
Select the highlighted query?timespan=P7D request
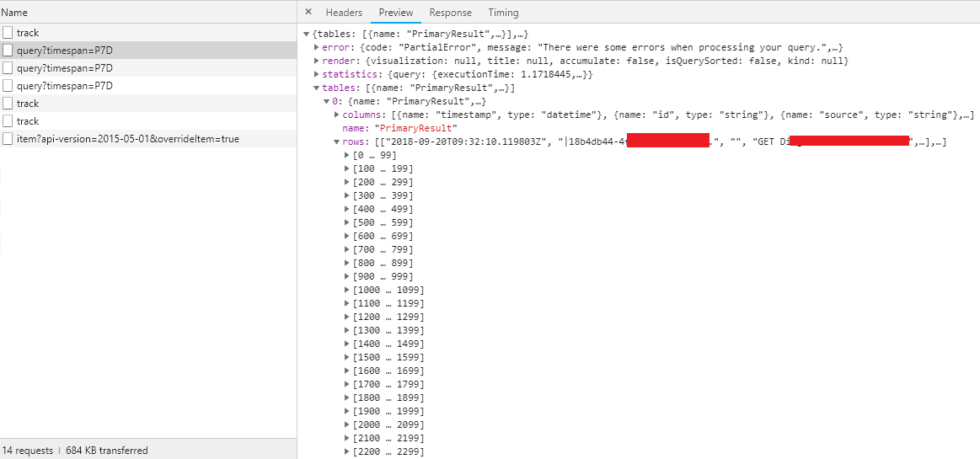(x=148, y=51)
